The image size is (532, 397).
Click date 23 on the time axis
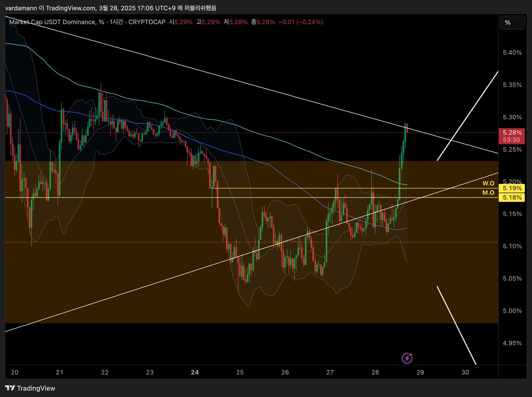[x=150, y=373]
